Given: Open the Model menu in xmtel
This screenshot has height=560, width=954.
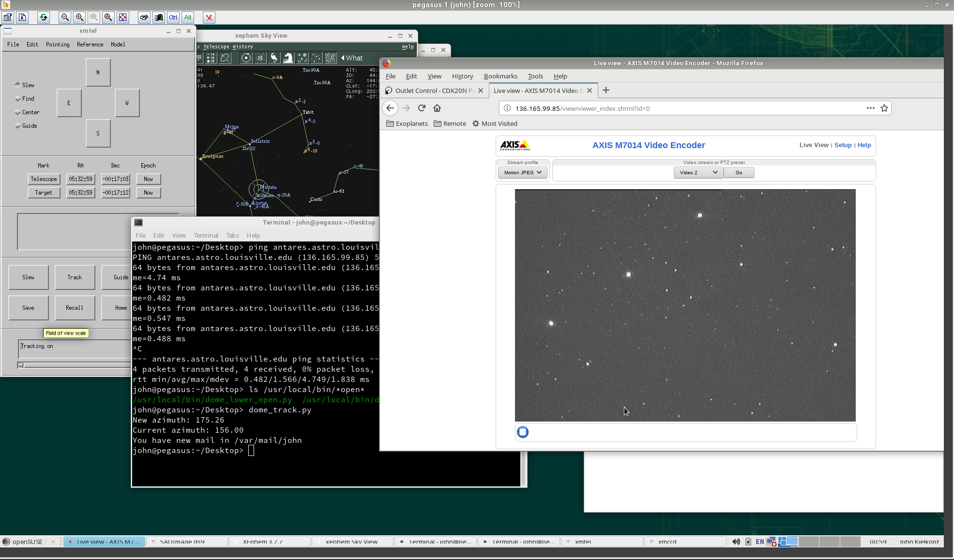Looking at the screenshot, I should (x=118, y=45).
